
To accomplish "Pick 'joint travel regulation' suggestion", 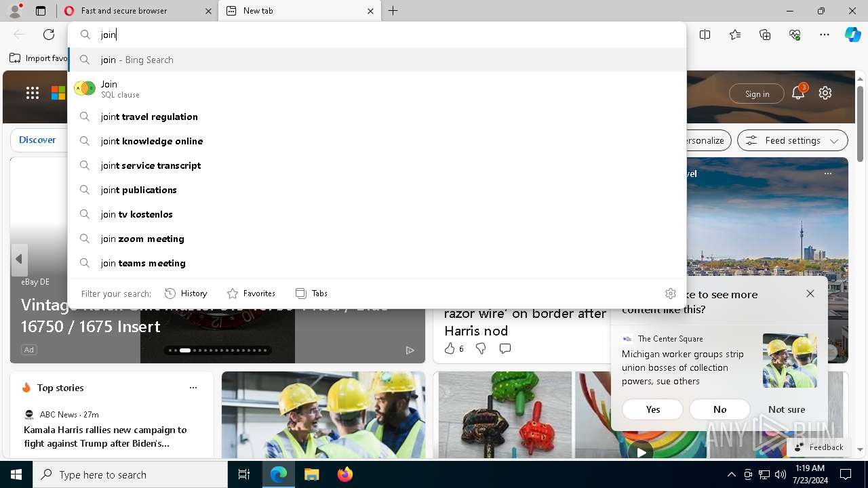I will coord(377,117).
